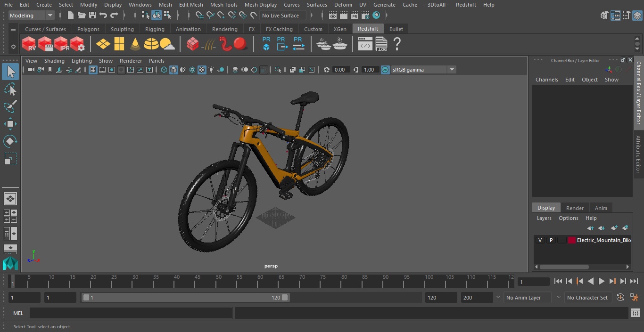Create new empty layer icon in Layer Editor

coord(614,228)
